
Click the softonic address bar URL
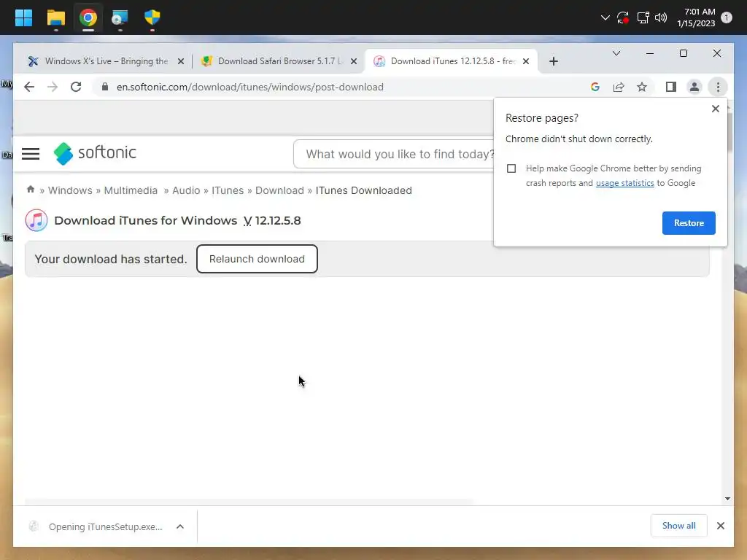[x=250, y=87]
